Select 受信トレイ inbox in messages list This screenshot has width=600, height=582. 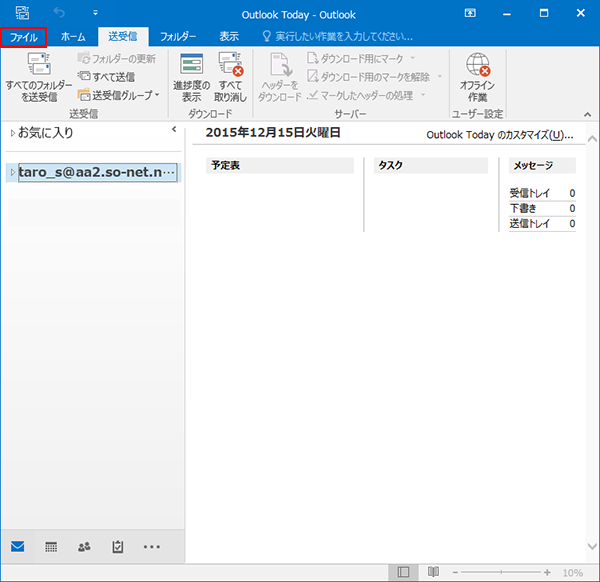click(x=530, y=193)
